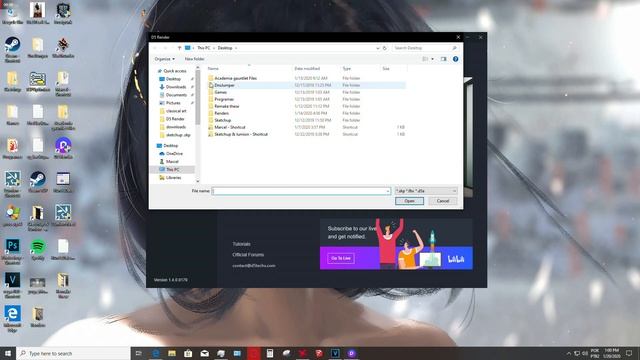Sort by the Name column header
This screenshot has height=360, width=640.
point(213,69)
